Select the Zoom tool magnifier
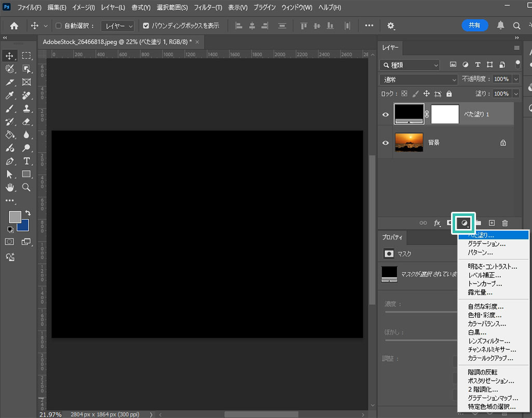 pyautogui.click(x=26, y=187)
